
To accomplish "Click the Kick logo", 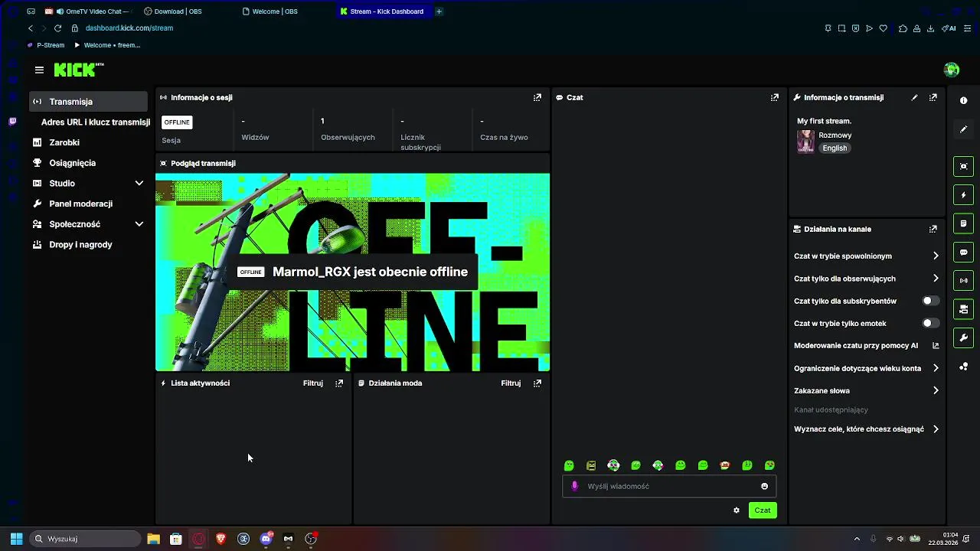I will (x=79, y=70).
